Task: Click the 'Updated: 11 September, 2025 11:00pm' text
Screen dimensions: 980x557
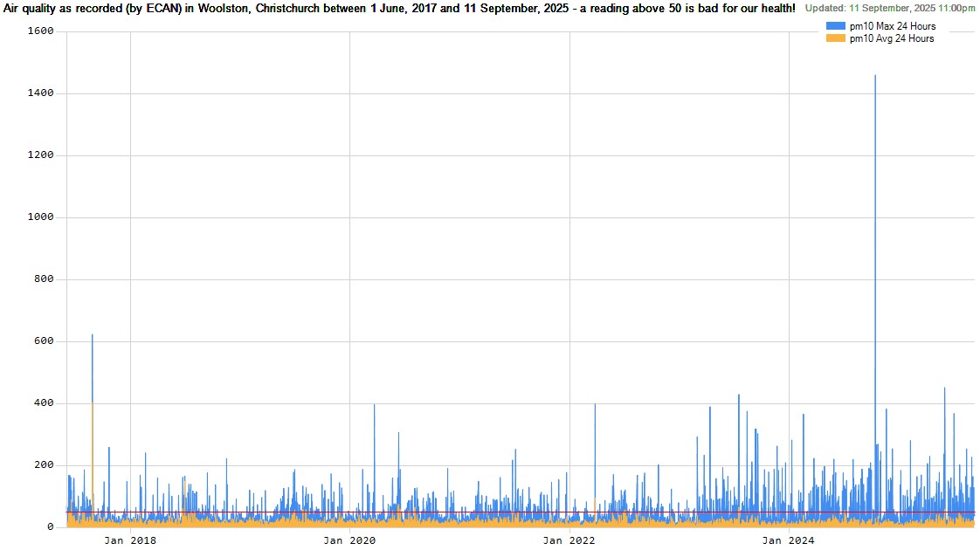Action: tap(889, 9)
